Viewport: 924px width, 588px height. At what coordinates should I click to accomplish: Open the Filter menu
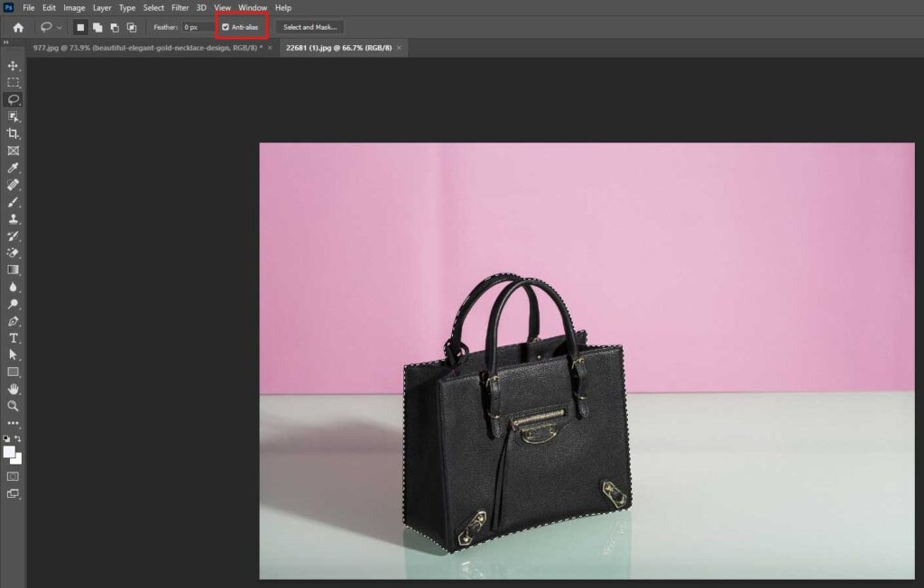180,7
